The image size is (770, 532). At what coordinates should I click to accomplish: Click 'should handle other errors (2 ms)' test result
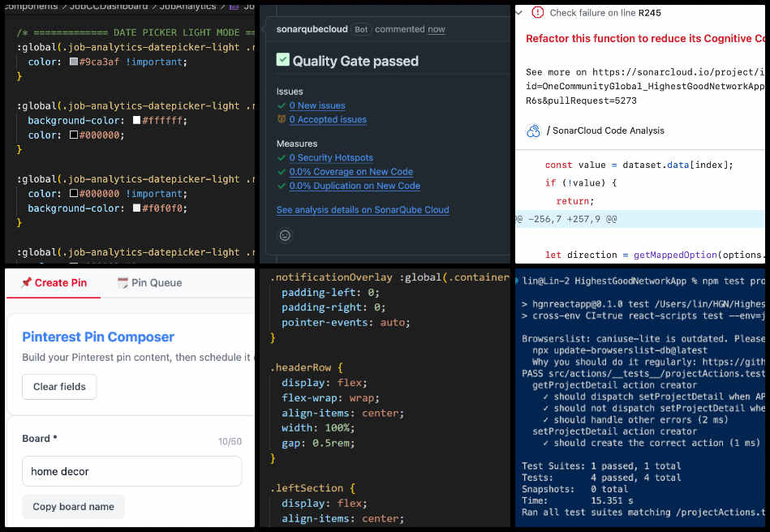[635, 419]
